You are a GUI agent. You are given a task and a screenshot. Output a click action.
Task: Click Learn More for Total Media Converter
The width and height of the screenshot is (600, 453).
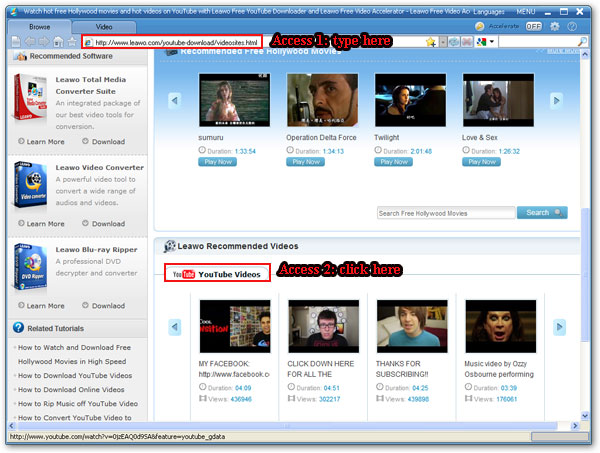[x=41, y=142]
